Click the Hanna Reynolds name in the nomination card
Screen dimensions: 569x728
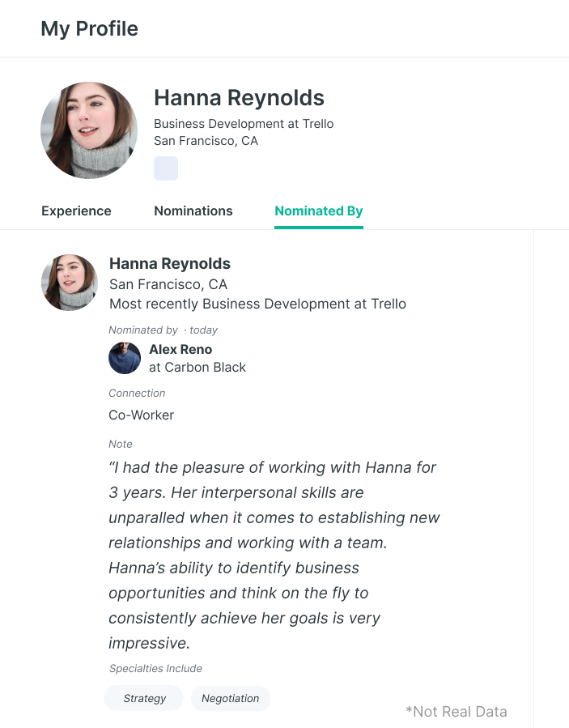pos(170,264)
